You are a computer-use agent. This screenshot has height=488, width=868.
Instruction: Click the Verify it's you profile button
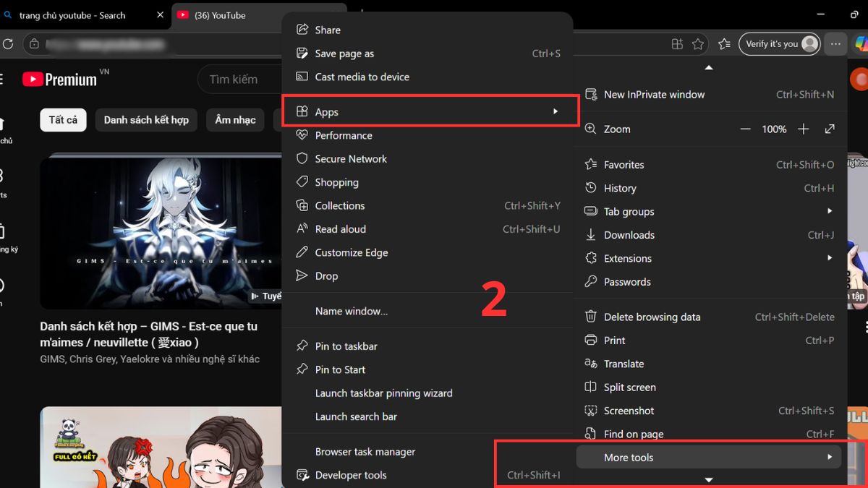tap(780, 44)
